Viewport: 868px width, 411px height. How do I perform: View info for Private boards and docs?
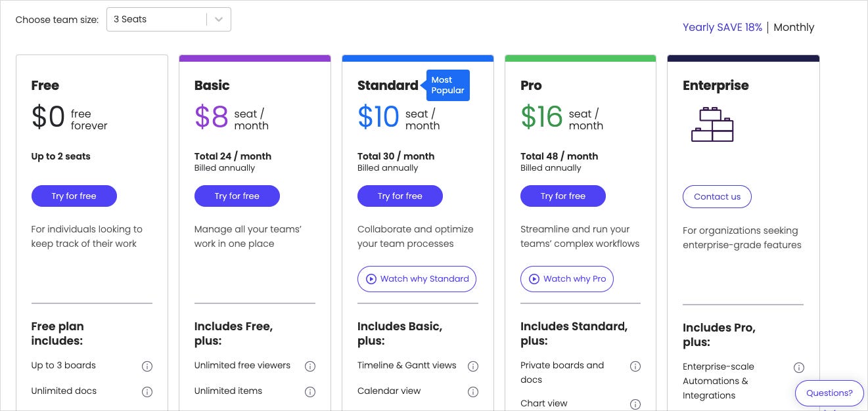pyautogui.click(x=635, y=366)
